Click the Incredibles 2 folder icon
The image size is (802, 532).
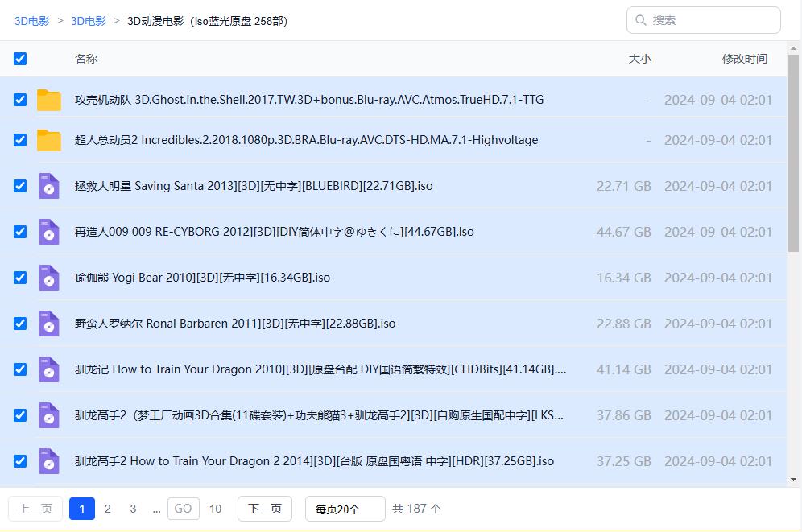tap(49, 140)
